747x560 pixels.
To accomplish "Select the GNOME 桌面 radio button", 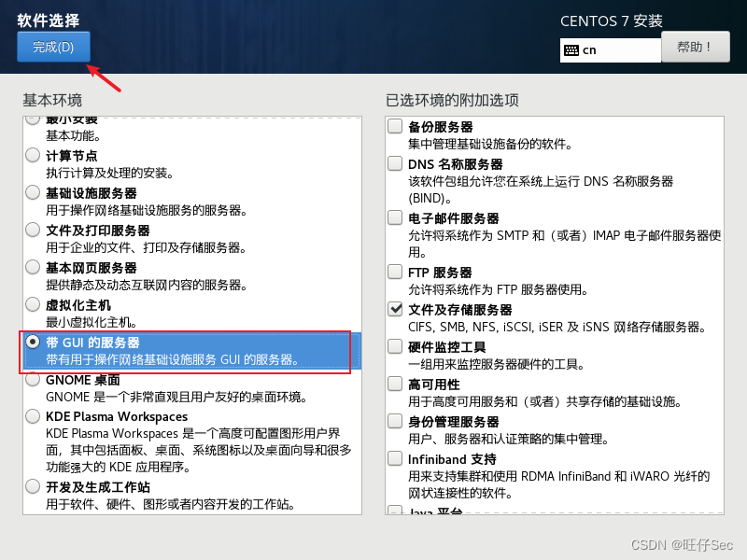I will click(33, 380).
